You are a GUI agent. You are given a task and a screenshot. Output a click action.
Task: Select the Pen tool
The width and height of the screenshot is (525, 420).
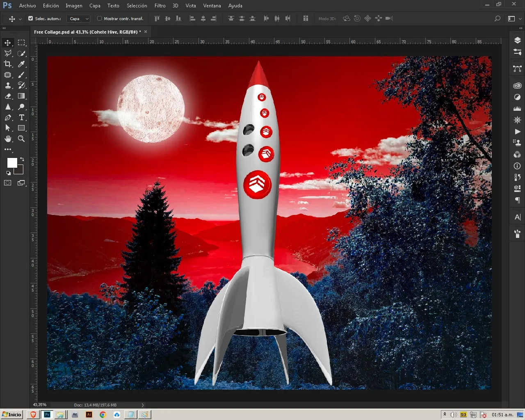click(8, 117)
